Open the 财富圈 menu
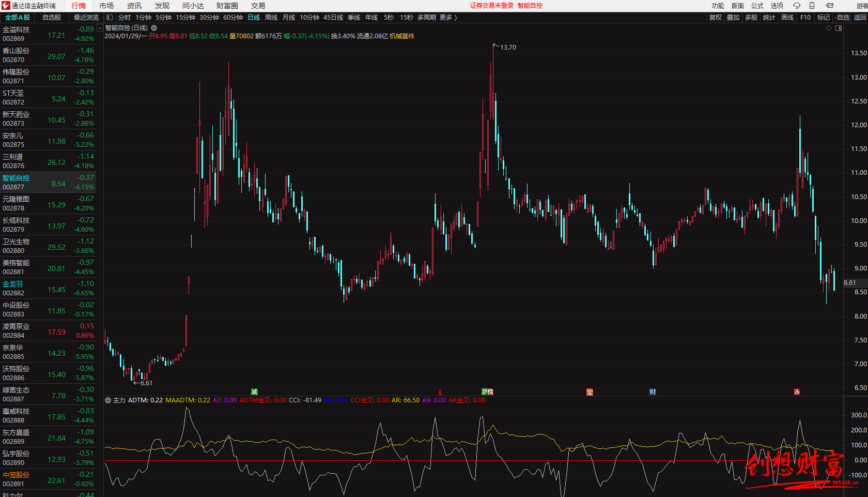Viewport: 868px width, 497px height. click(x=227, y=6)
